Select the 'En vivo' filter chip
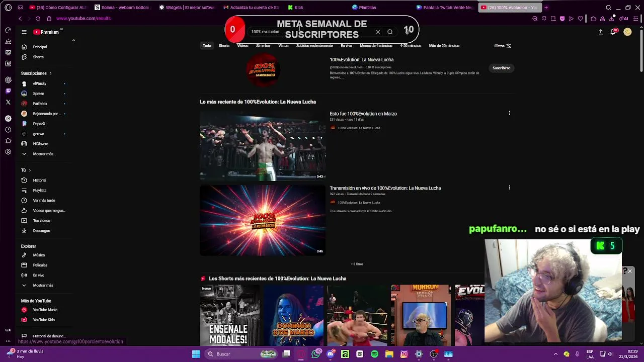 [x=346, y=46]
